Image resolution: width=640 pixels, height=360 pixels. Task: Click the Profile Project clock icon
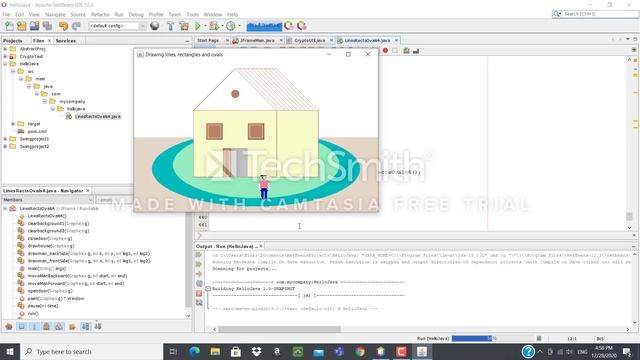click(x=231, y=26)
